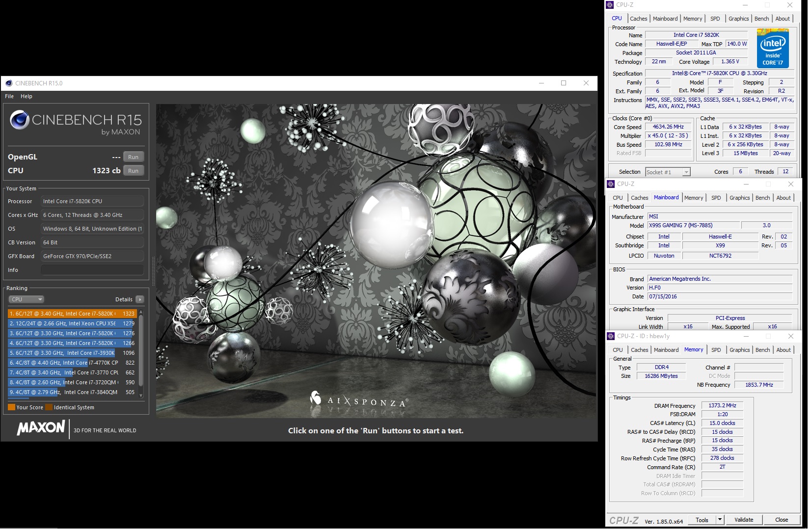The height and width of the screenshot is (530, 812).
Task: Click the Tools button in CPU-Z
Action: click(702, 520)
